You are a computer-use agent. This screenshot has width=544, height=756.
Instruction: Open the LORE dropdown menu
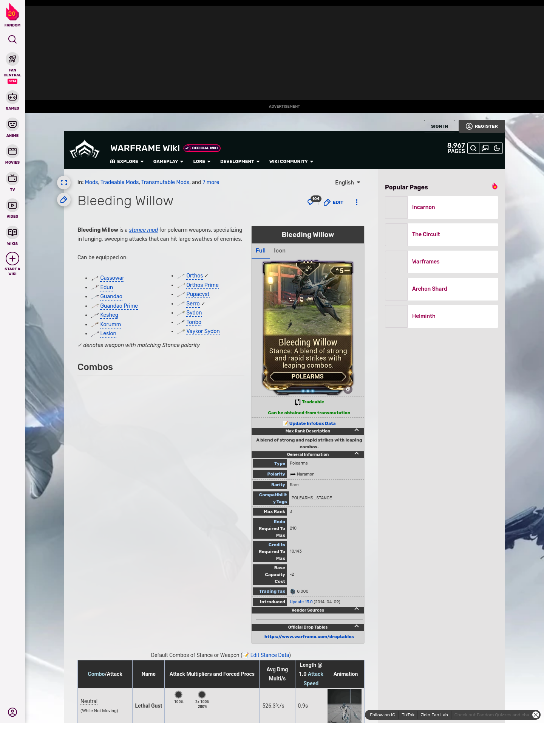click(202, 161)
